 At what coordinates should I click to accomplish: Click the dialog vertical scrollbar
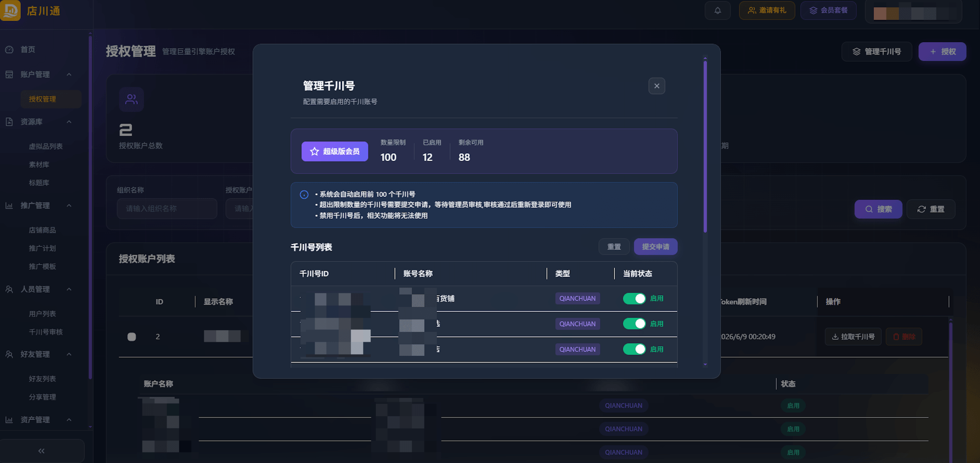point(705,147)
